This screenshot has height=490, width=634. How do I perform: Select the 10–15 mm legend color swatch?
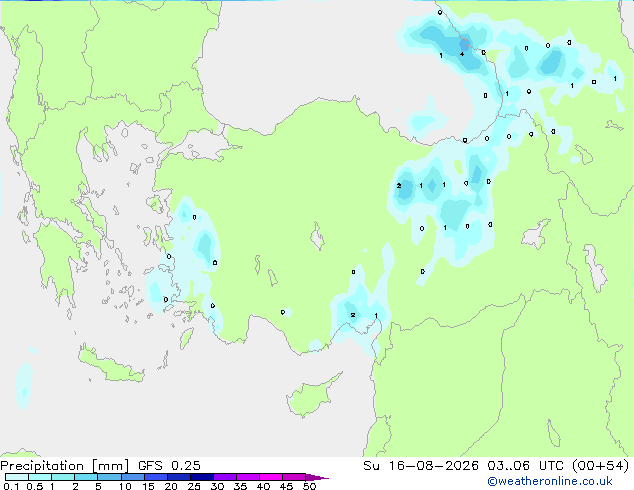[x=133, y=477]
